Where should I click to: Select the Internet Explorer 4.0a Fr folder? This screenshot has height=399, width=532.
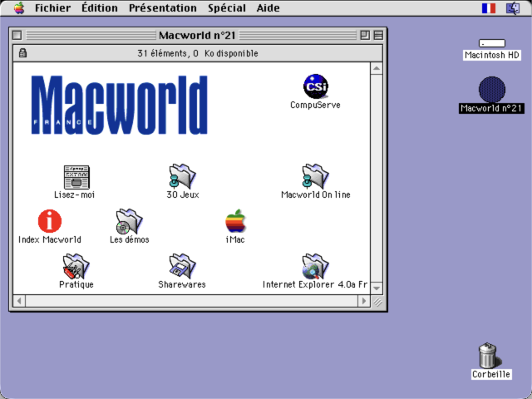(315, 266)
